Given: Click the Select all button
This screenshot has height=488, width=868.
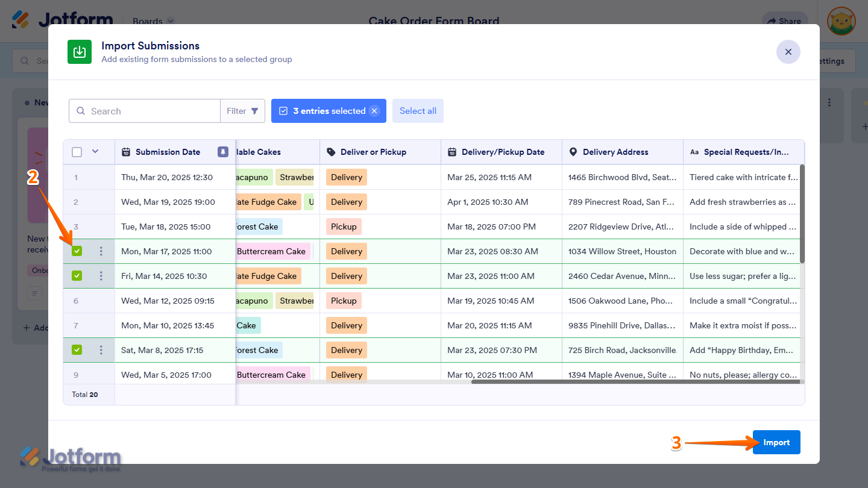Looking at the screenshot, I should tap(418, 111).
